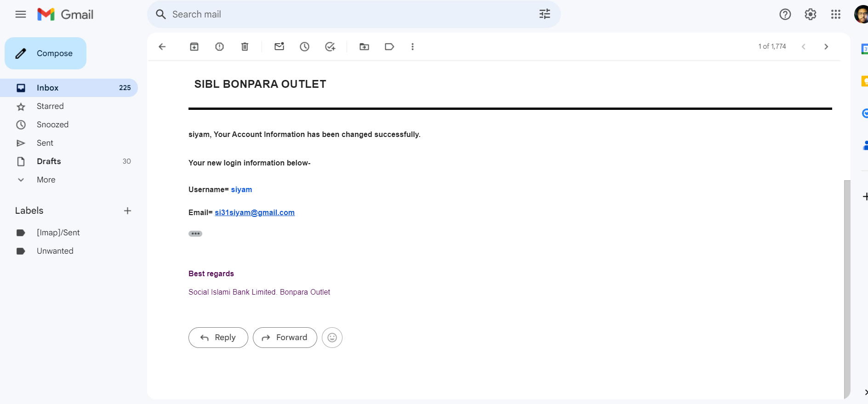
Task: Open the si31siyam@gmail.com email link
Action: [x=255, y=212]
